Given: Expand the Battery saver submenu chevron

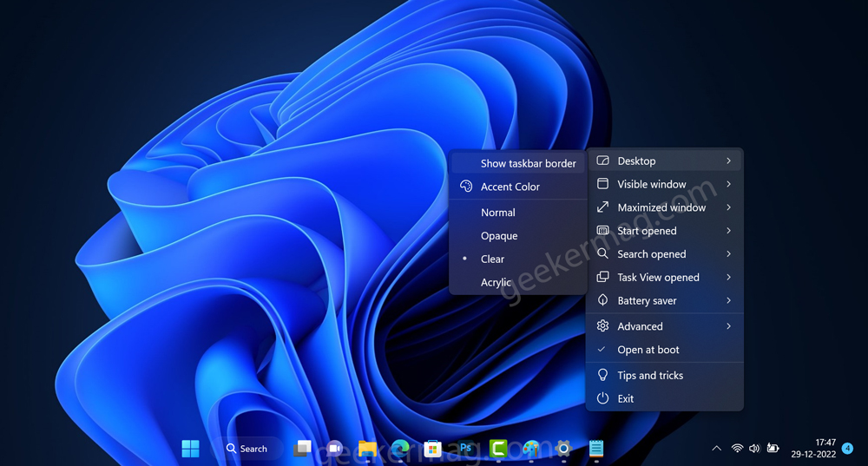Looking at the screenshot, I should [728, 300].
